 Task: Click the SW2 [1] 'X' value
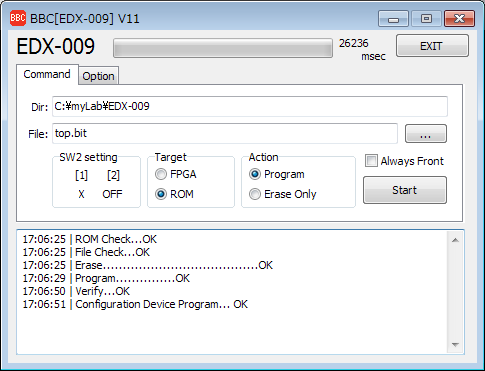tap(81, 194)
